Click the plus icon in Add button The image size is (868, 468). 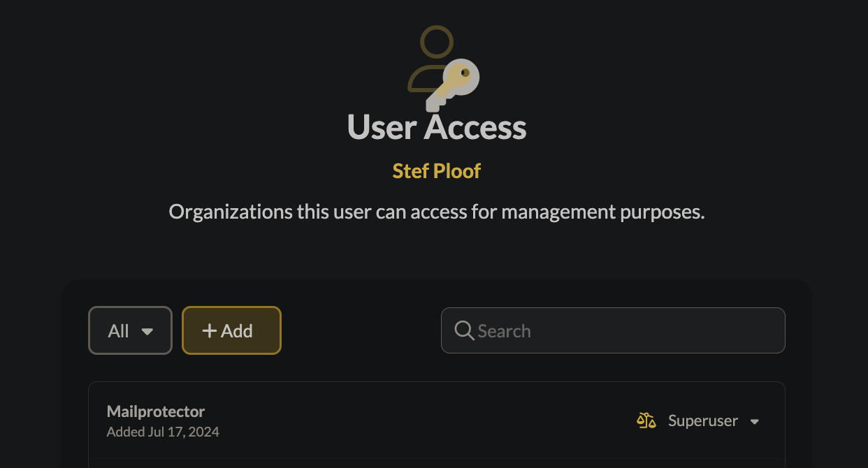coord(209,331)
